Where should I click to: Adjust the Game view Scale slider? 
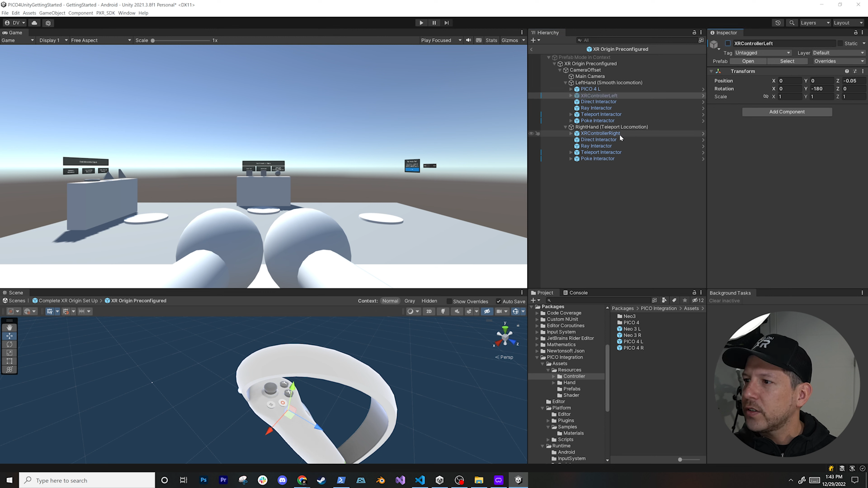click(181, 40)
